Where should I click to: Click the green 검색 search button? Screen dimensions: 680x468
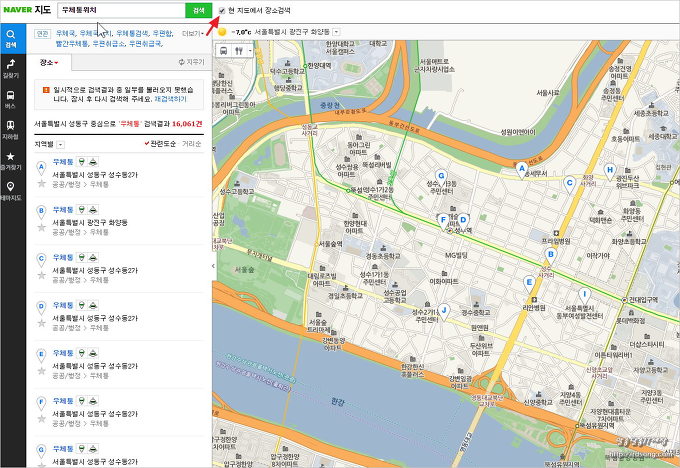198,10
